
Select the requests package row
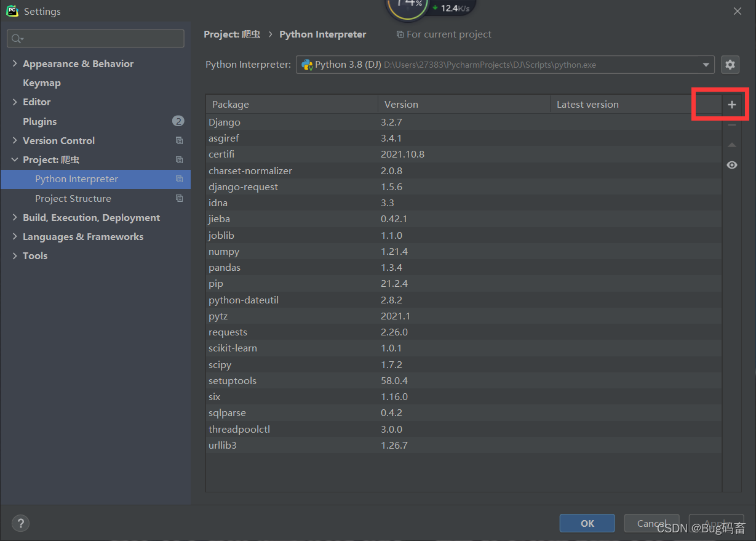[464, 332]
